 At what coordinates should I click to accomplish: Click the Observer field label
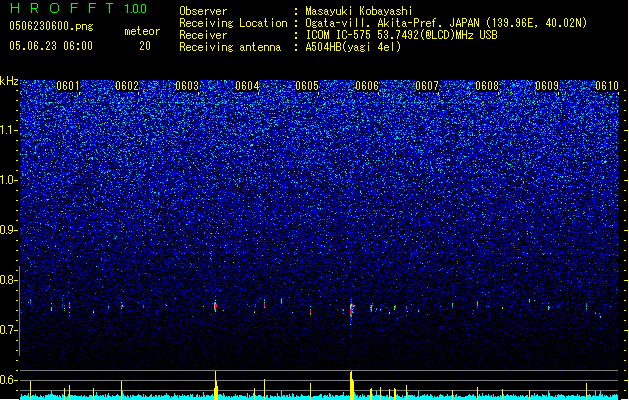(x=203, y=11)
